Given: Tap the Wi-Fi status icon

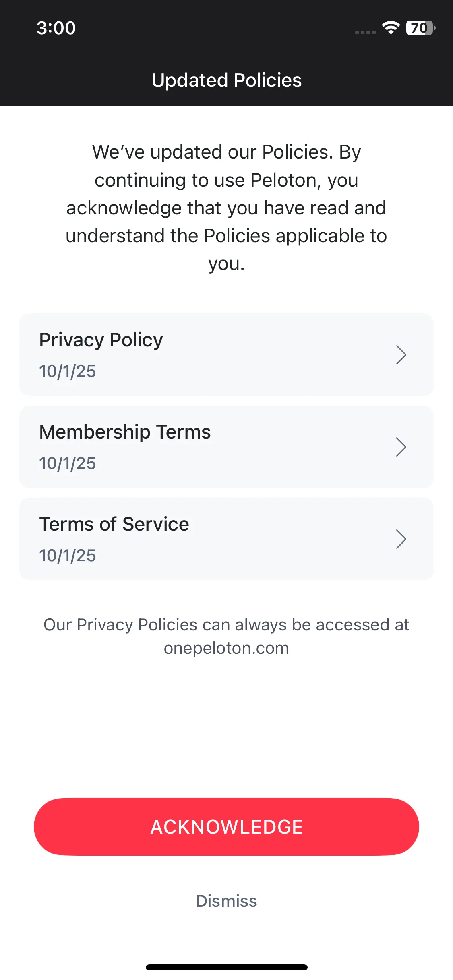Looking at the screenshot, I should tap(391, 28).
